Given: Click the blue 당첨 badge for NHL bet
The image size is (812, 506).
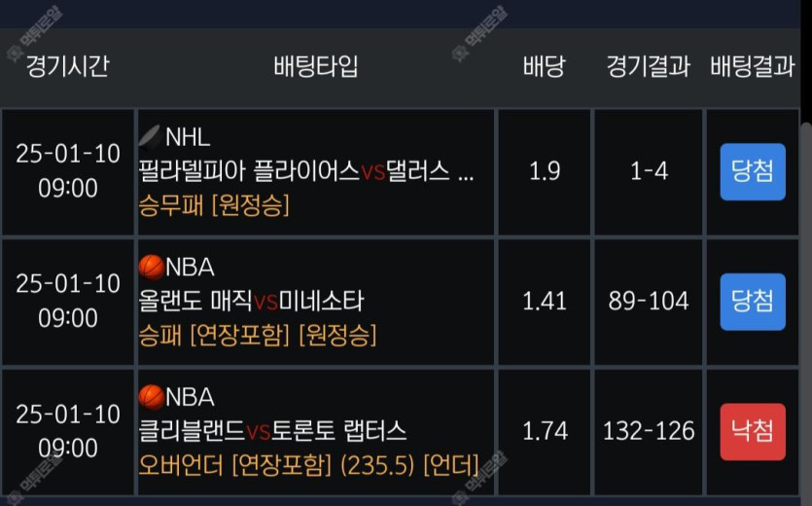Looking at the screenshot, I should pyautogui.click(x=753, y=171).
